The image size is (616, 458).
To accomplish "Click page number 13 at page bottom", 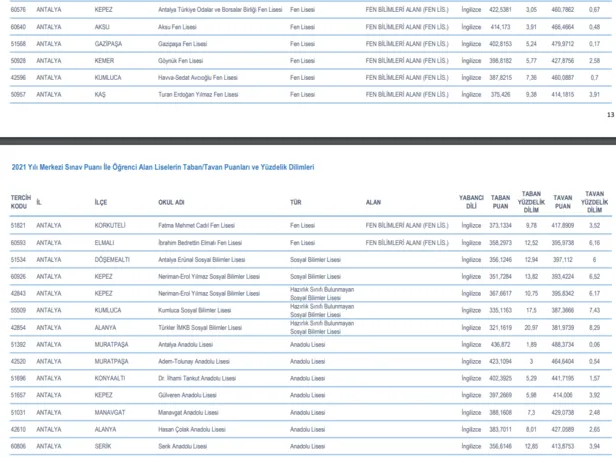I will click(610, 114).
